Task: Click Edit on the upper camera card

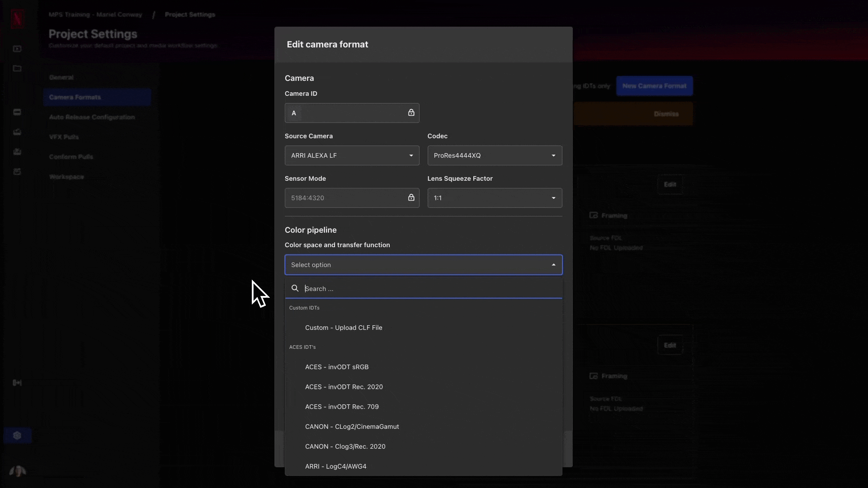Action: 670,184
